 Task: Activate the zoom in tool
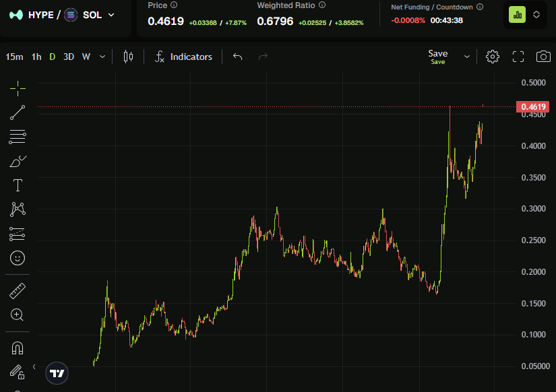click(x=18, y=315)
